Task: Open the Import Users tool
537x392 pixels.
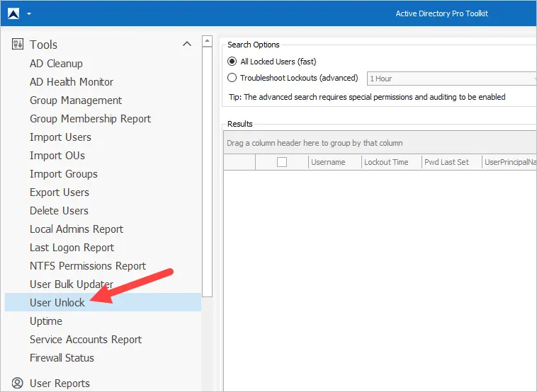Action: [x=60, y=137]
